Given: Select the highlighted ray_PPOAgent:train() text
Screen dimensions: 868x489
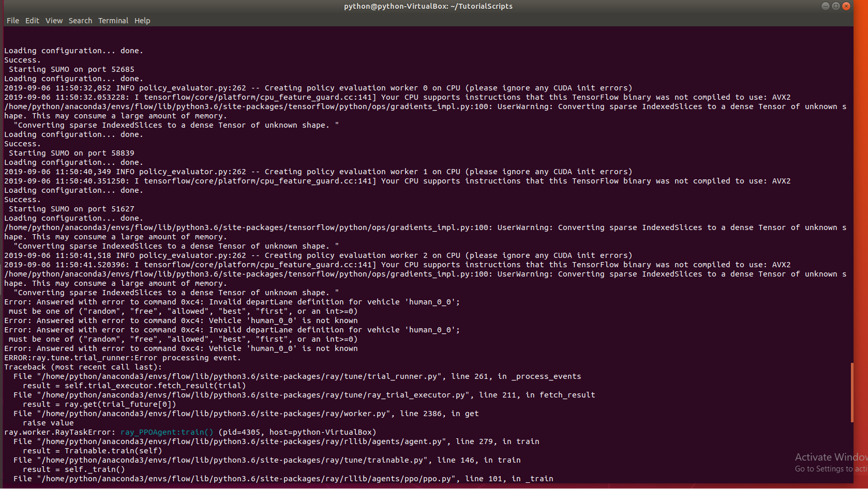Looking at the screenshot, I should click(167, 432).
